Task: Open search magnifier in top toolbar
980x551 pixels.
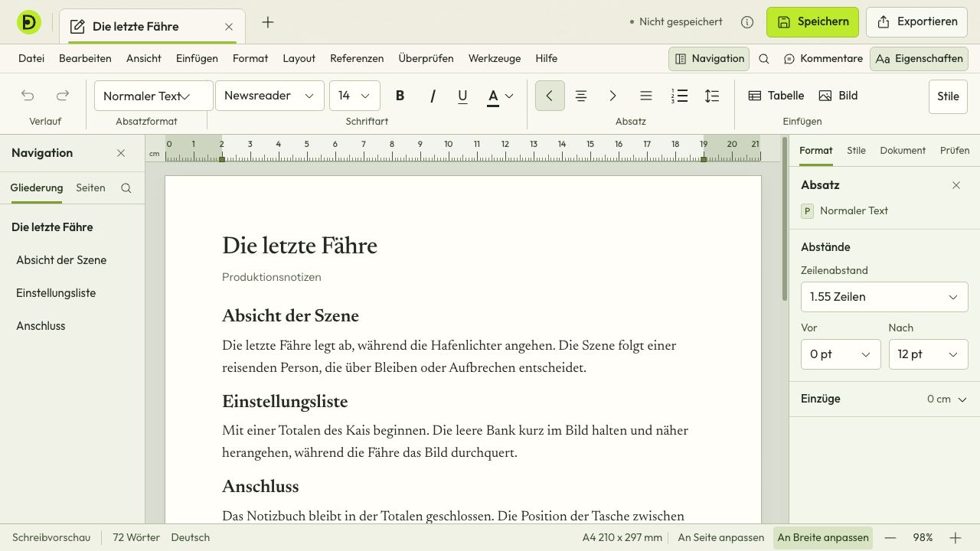Action: 764,59
